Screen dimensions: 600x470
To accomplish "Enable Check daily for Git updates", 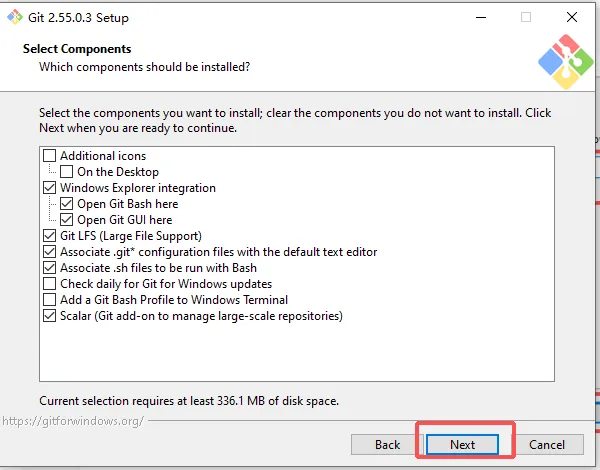I will [49, 284].
